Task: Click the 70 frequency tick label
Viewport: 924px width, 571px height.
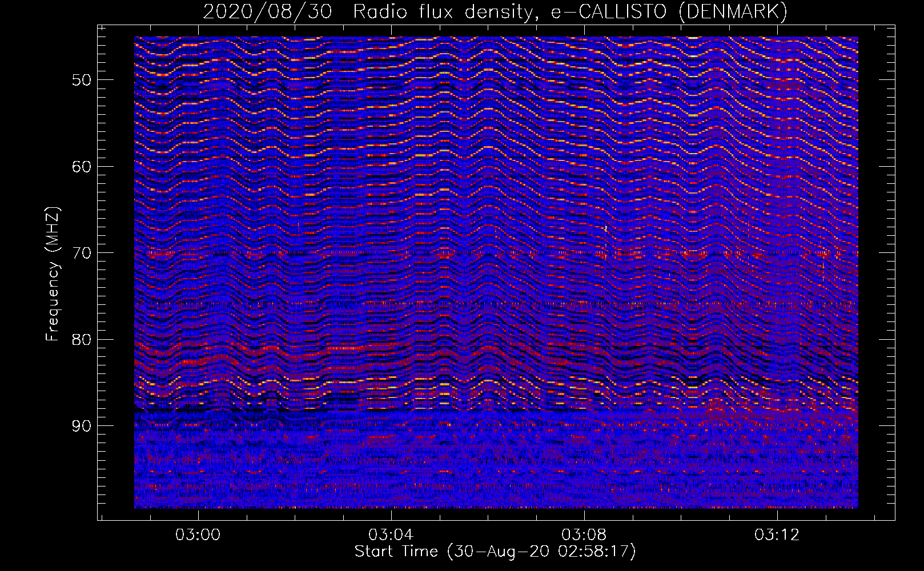Action: click(82, 253)
